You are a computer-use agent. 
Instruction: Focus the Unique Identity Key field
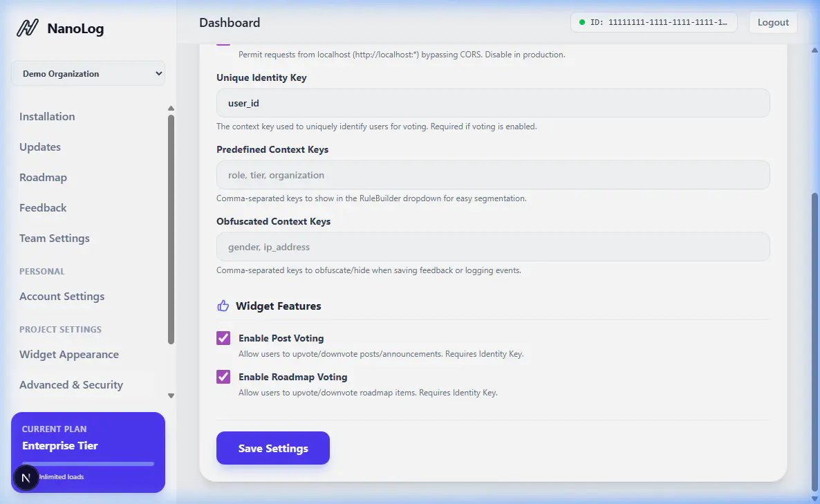tap(492, 103)
